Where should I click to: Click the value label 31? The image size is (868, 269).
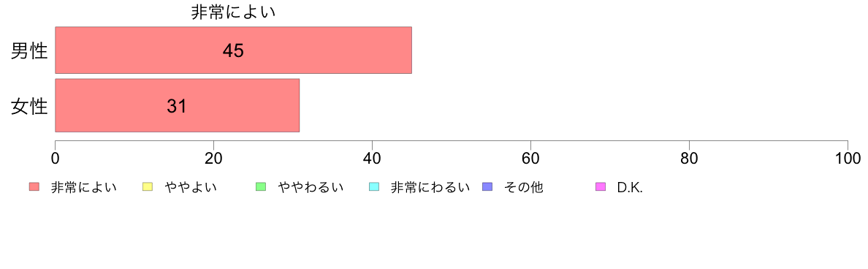[x=177, y=106]
